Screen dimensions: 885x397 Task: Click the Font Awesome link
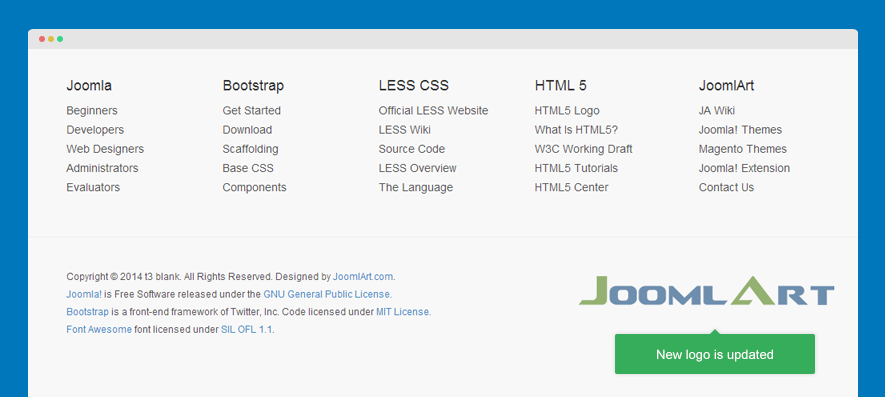pyautogui.click(x=99, y=329)
